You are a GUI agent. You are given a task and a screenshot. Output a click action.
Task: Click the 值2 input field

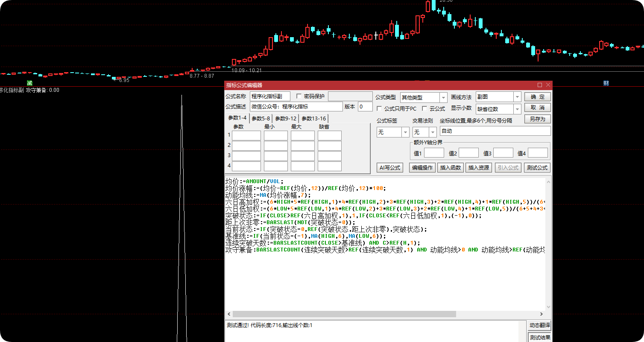(x=468, y=153)
